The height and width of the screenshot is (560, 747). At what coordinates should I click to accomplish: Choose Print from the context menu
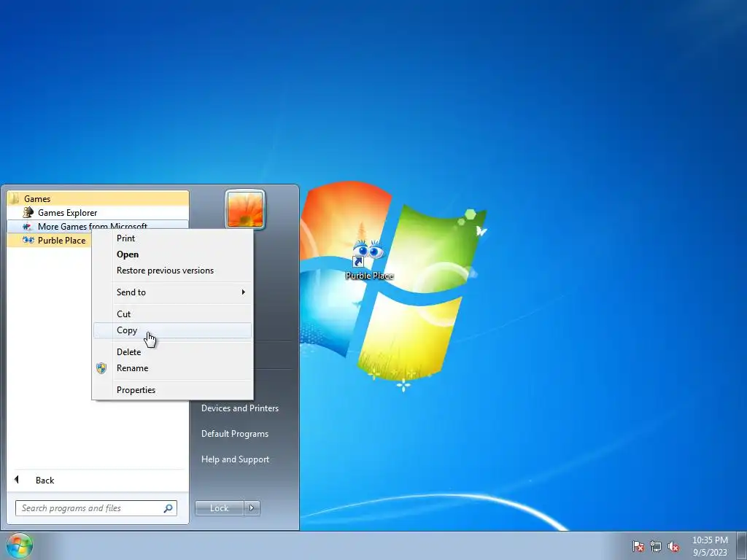[172, 238]
